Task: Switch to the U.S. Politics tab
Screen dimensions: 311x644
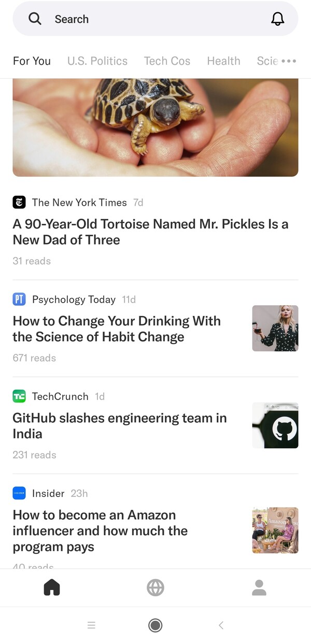Action: (97, 61)
